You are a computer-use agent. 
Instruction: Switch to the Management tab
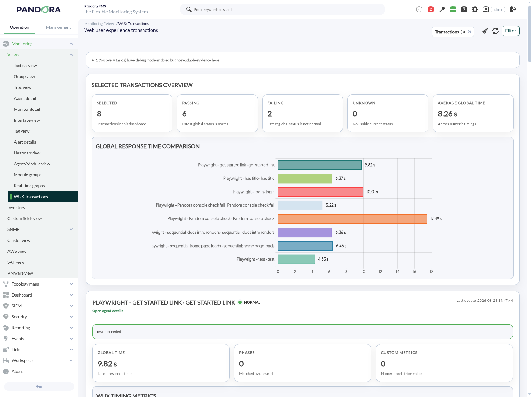[x=58, y=27]
